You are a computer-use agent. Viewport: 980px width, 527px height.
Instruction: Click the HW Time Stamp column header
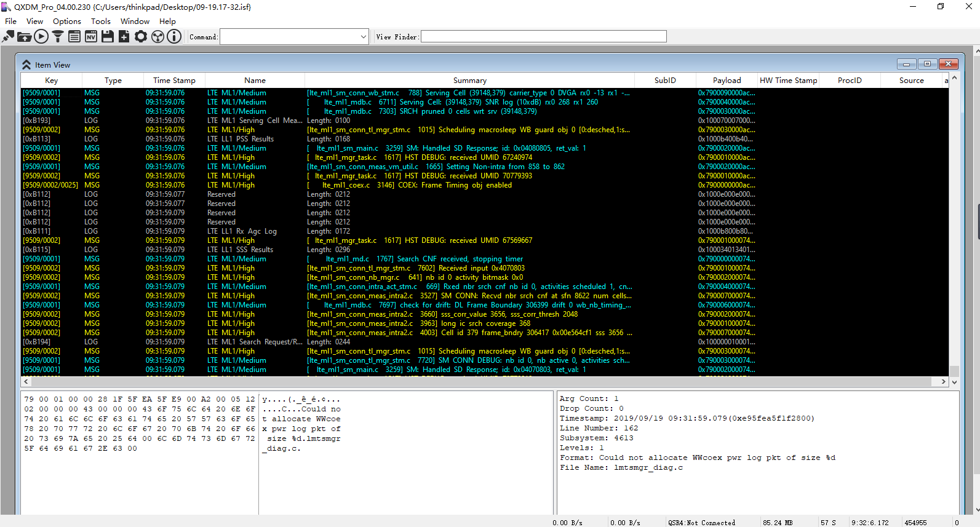click(789, 81)
